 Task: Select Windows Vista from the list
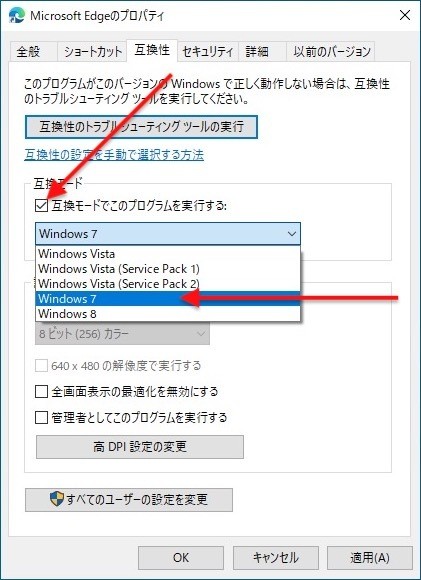pyautogui.click(x=168, y=254)
